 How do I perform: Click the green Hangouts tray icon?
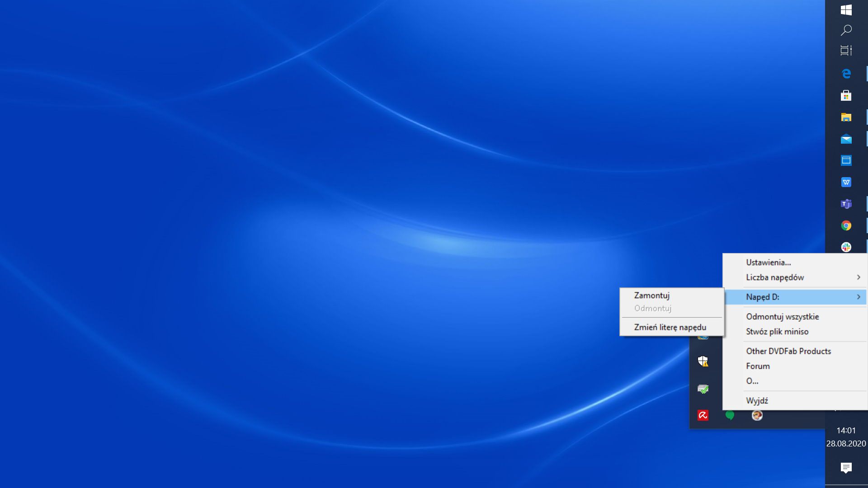point(730,415)
